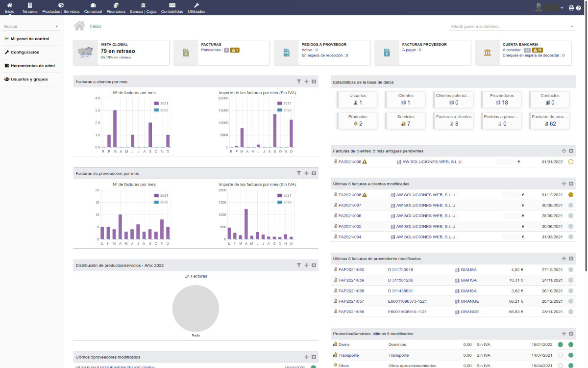The height and width of the screenshot is (368, 588).
Task: Open Bancos | Cajas menu
Action: 143,8
